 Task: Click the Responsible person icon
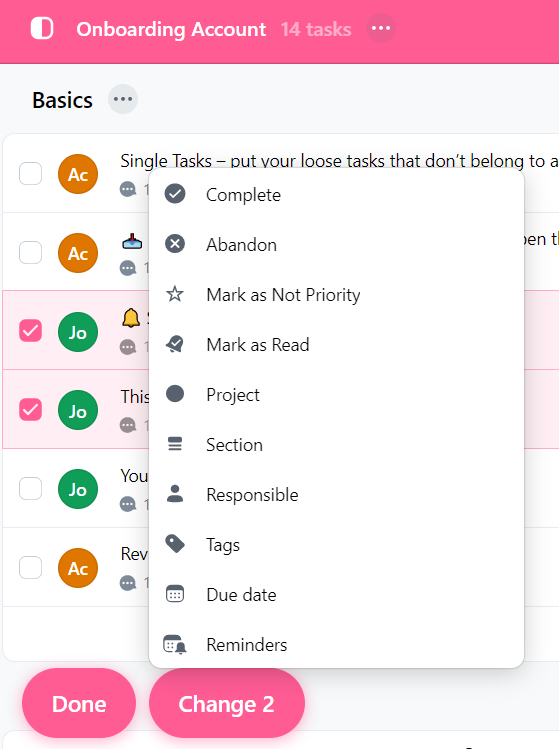point(175,493)
